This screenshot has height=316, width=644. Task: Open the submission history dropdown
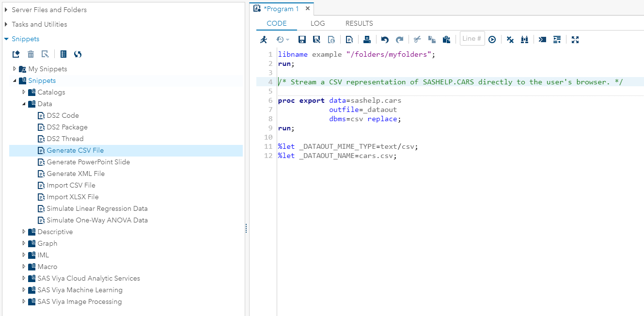[283, 40]
